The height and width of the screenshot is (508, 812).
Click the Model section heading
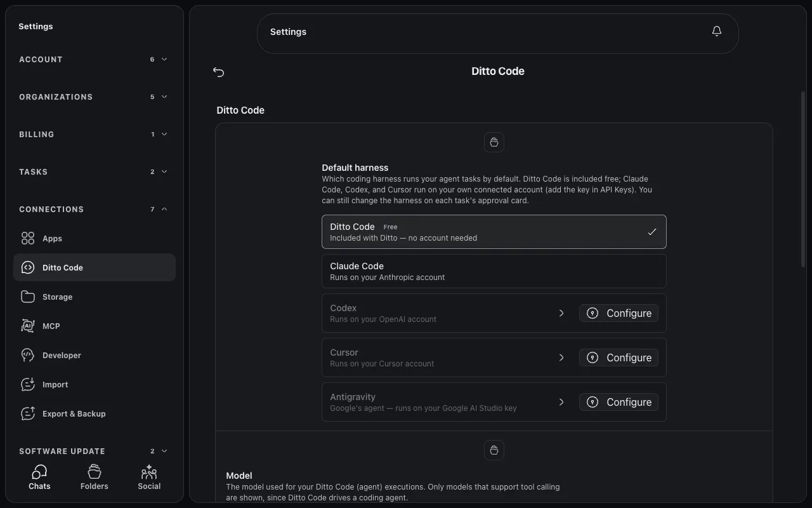[239, 475]
